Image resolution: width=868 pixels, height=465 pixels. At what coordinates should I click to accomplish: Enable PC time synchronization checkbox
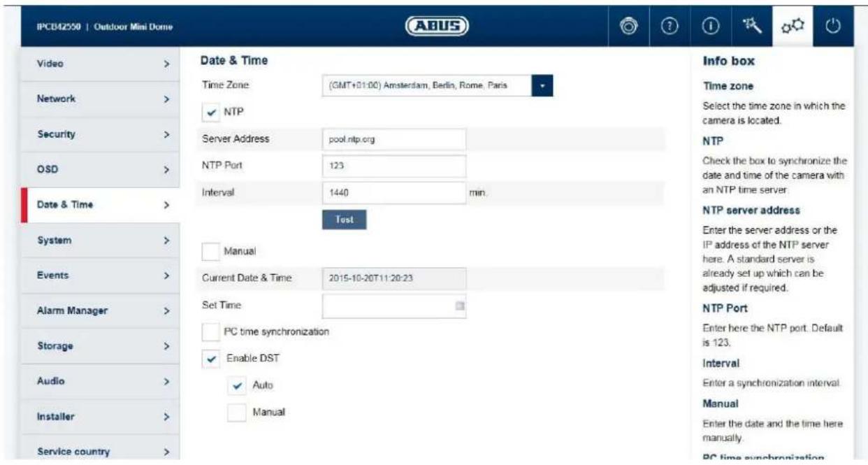pyautogui.click(x=212, y=331)
